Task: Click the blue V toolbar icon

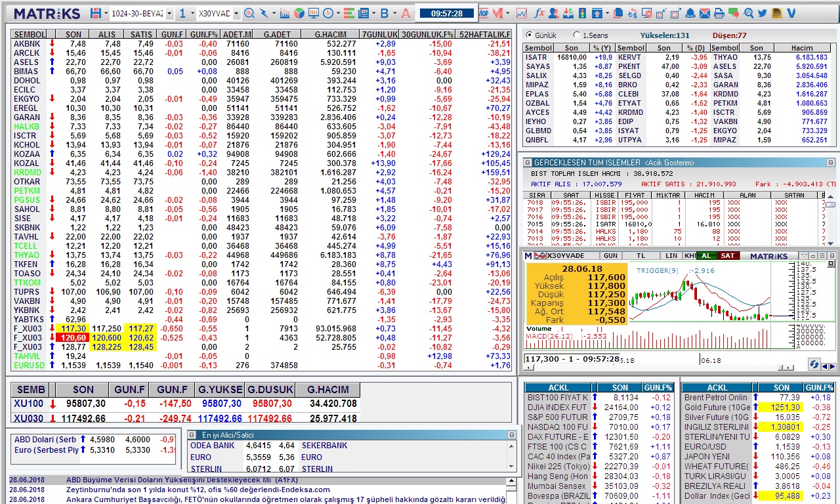Action: pyautogui.click(x=791, y=13)
